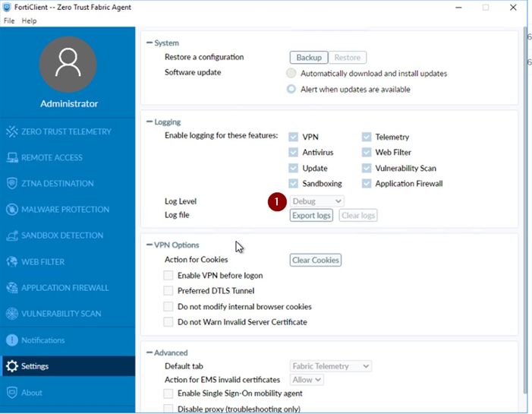Image resolution: width=532 pixels, height=414 pixels.
Task: Open the EMS invalid certificates Allow dropdown
Action: click(307, 380)
